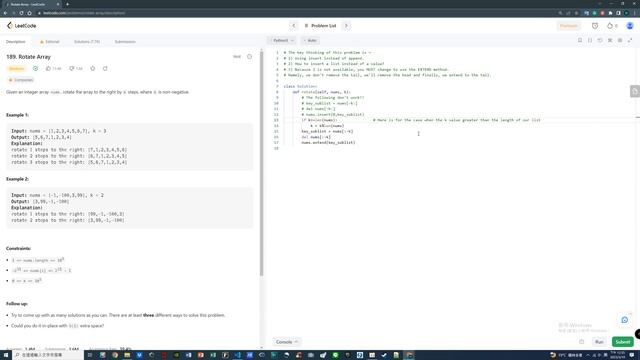
Task: Switch to the Description tab
Action: click(x=16, y=42)
